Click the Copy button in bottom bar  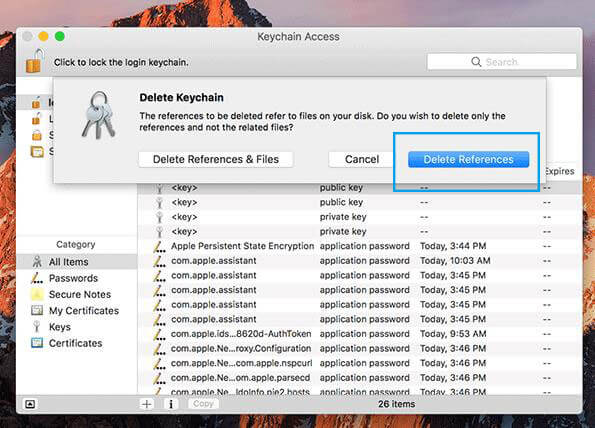[x=203, y=404]
